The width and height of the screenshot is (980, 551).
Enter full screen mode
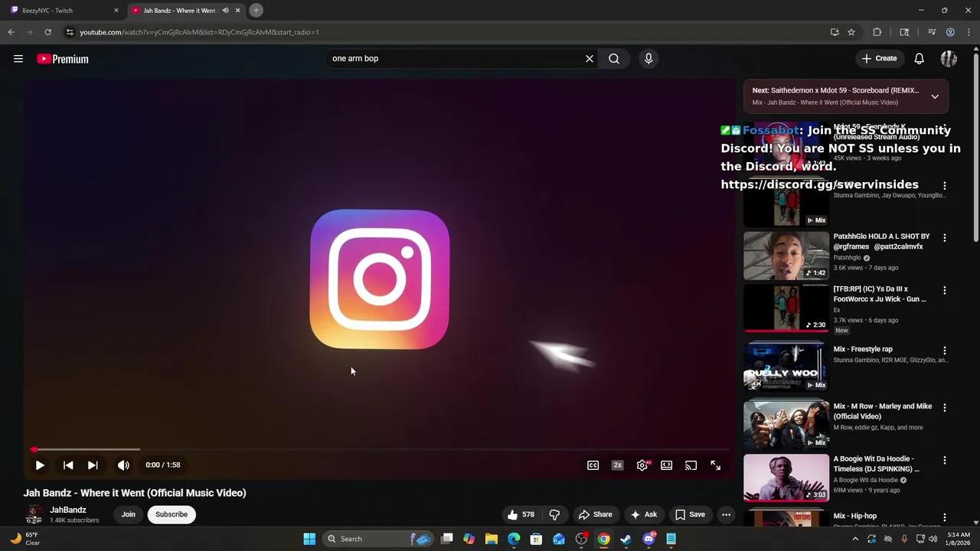pos(715,465)
